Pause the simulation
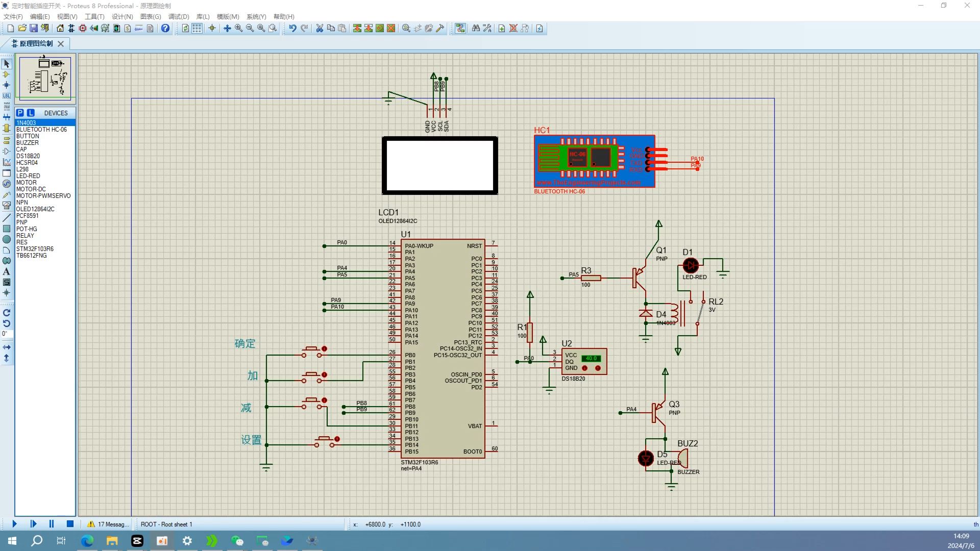980x551 pixels. pyautogui.click(x=51, y=524)
